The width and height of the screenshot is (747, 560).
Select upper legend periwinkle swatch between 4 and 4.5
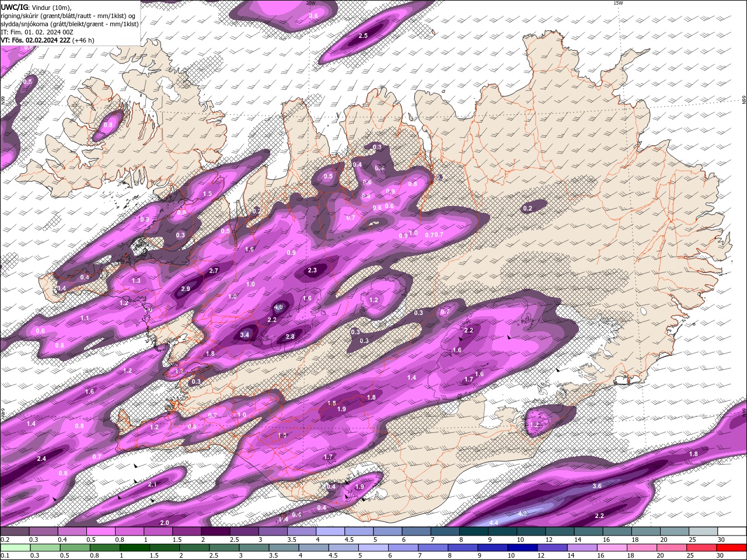[330, 531]
